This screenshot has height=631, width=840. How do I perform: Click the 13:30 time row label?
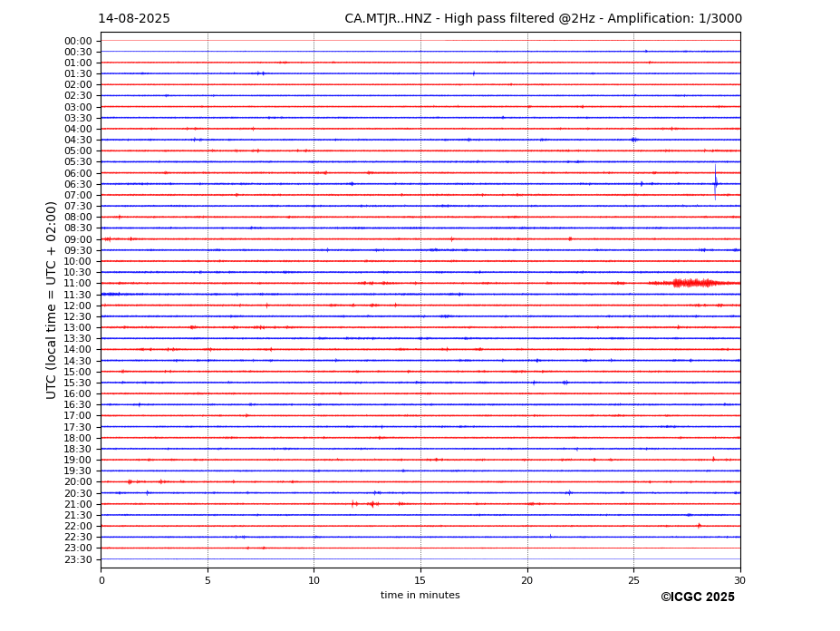pyautogui.click(x=78, y=338)
